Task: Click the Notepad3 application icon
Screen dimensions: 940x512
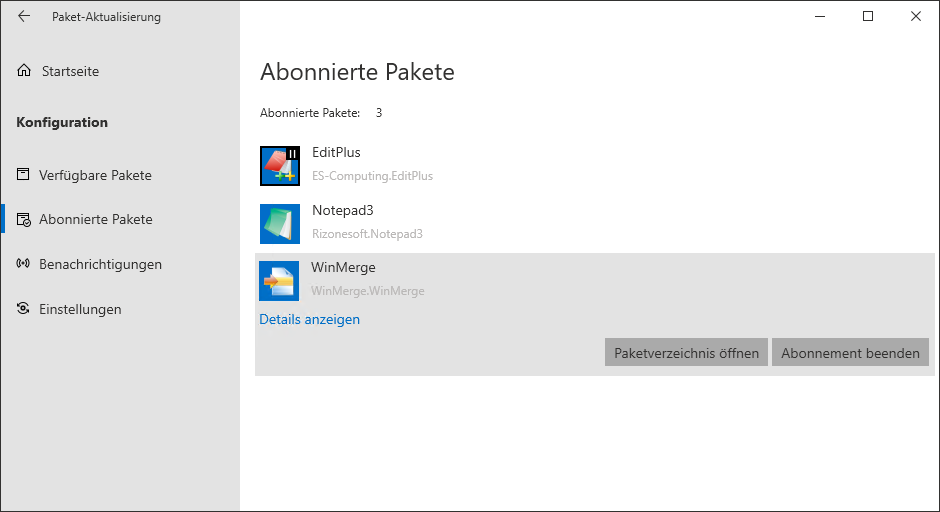Action: click(279, 224)
